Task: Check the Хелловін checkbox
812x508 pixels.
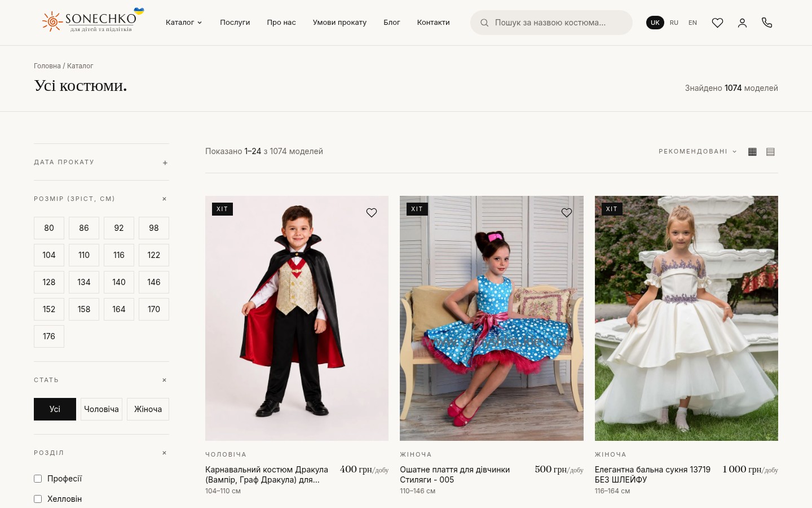Action: [38, 499]
